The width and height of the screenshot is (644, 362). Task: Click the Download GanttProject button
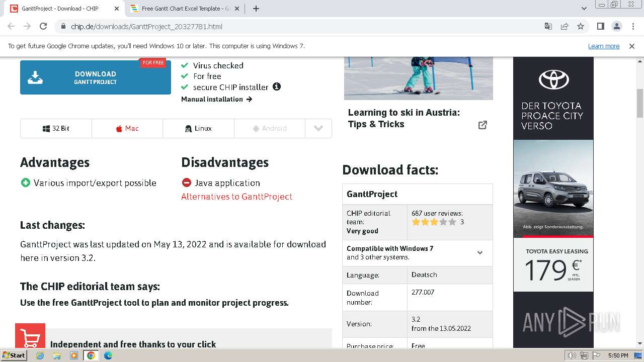tap(96, 77)
